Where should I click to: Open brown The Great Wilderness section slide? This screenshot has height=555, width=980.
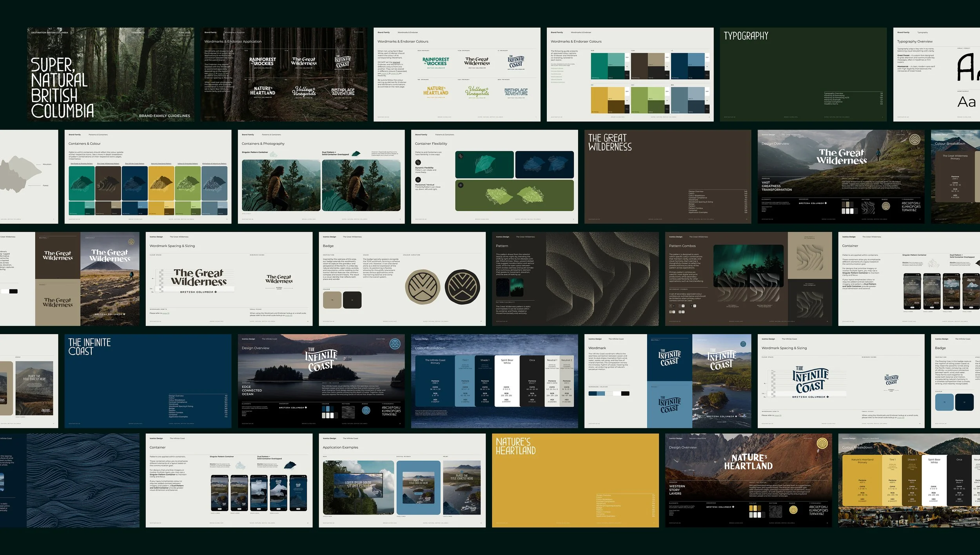(x=668, y=177)
